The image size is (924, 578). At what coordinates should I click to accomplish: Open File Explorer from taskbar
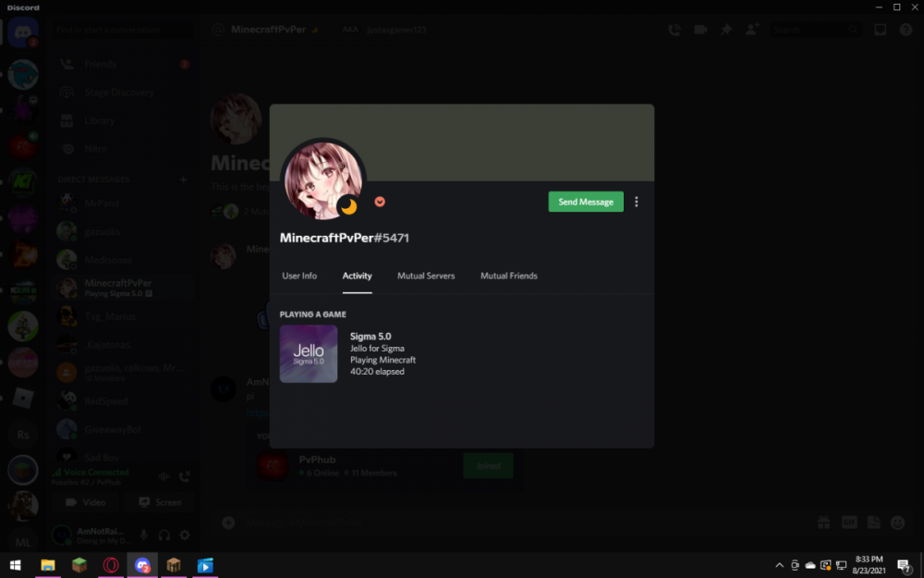tap(48, 566)
